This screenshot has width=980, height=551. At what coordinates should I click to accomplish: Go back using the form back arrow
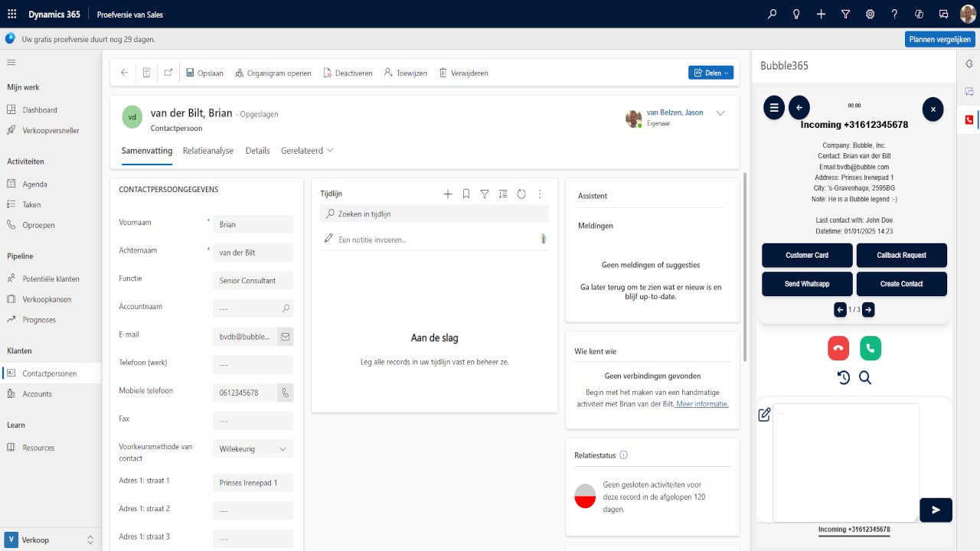click(x=125, y=73)
